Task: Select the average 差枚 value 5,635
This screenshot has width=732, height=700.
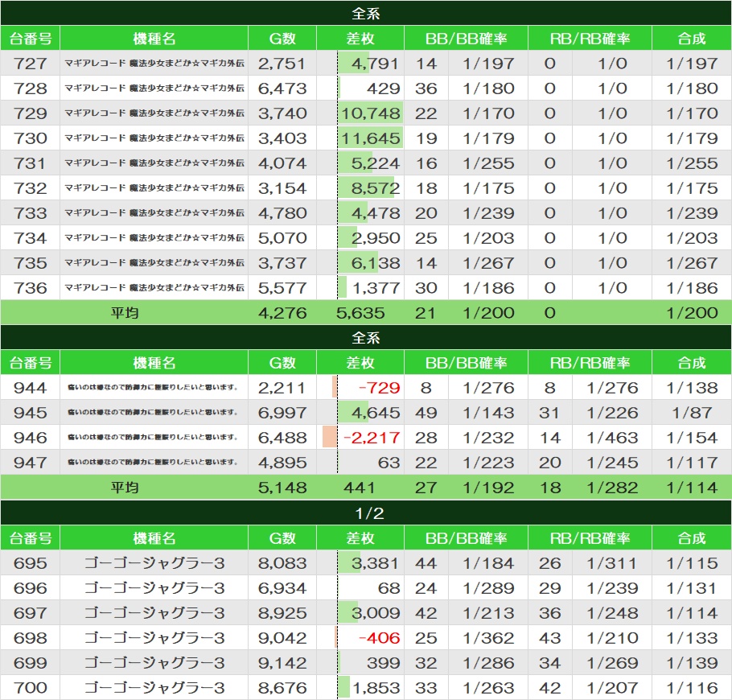Action: point(360,313)
